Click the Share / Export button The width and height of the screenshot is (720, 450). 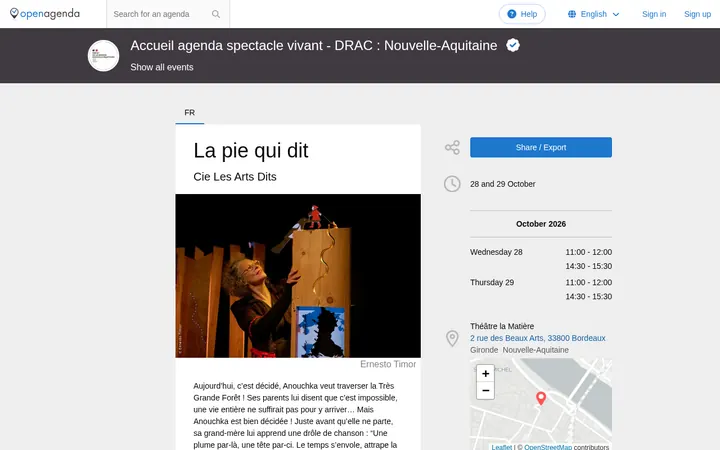click(x=540, y=147)
